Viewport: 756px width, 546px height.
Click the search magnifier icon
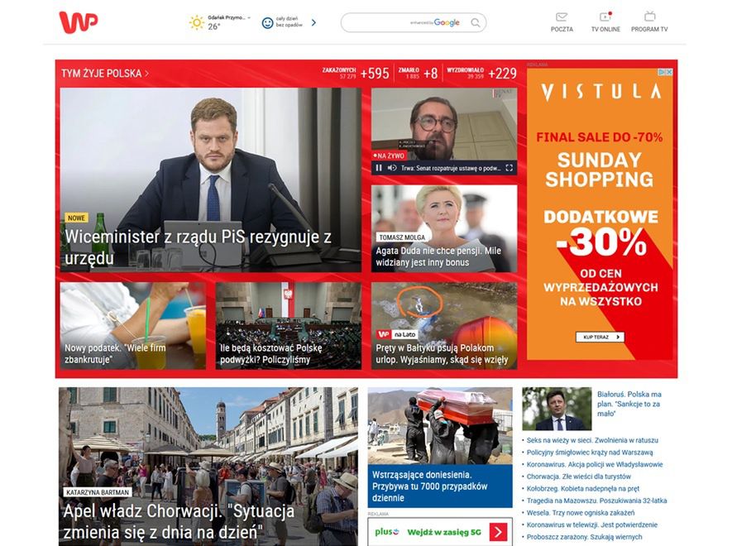476,22
